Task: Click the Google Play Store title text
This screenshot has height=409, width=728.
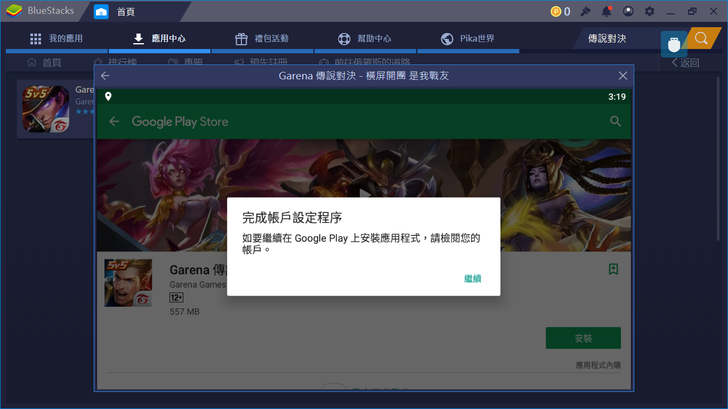Action: point(180,122)
